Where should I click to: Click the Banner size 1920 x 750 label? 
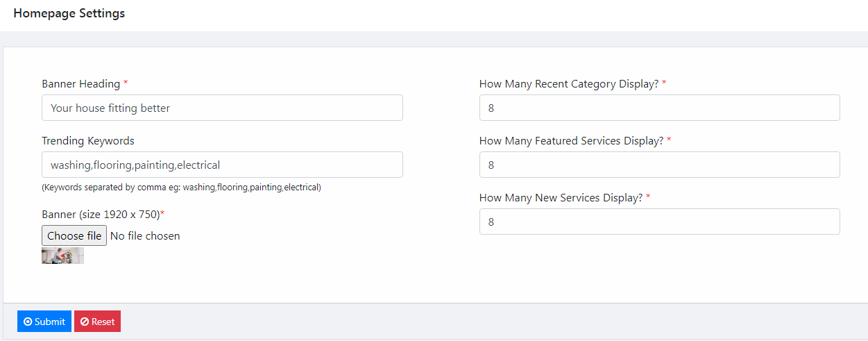(x=101, y=215)
